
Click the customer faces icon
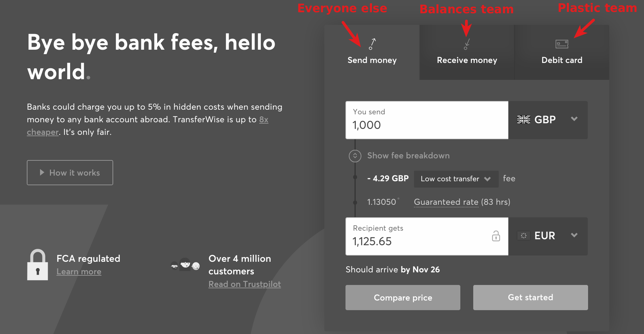(x=185, y=265)
